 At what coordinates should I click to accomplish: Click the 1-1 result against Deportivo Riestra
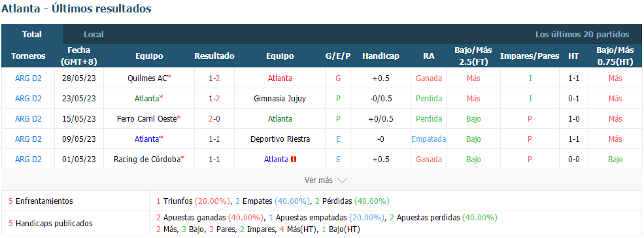tap(214, 139)
